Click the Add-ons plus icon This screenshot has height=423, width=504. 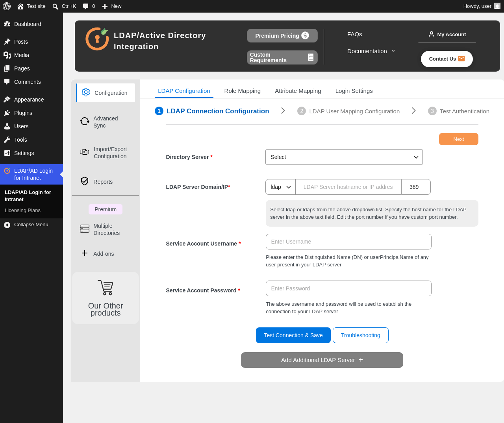pyautogui.click(x=85, y=253)
